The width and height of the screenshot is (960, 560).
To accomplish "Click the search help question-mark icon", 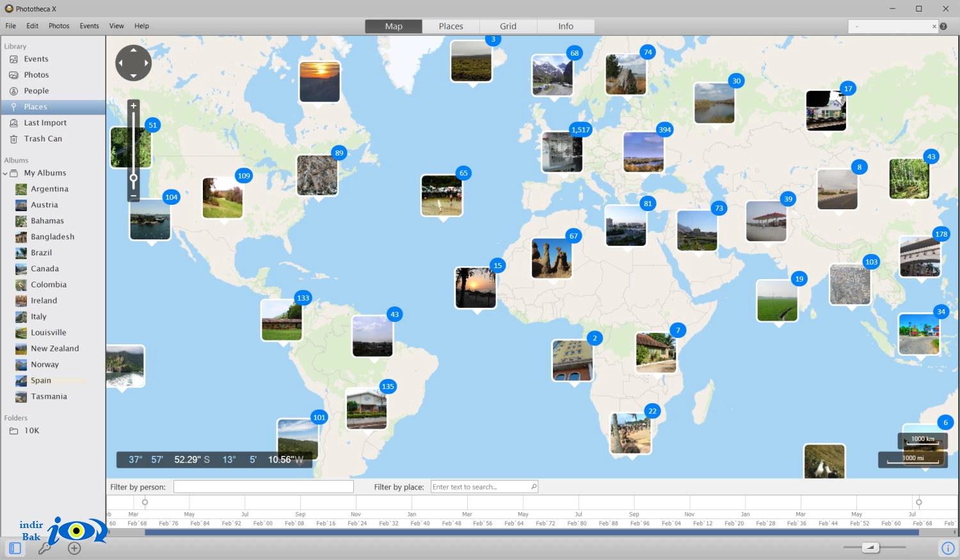I will tap(943, 26).
